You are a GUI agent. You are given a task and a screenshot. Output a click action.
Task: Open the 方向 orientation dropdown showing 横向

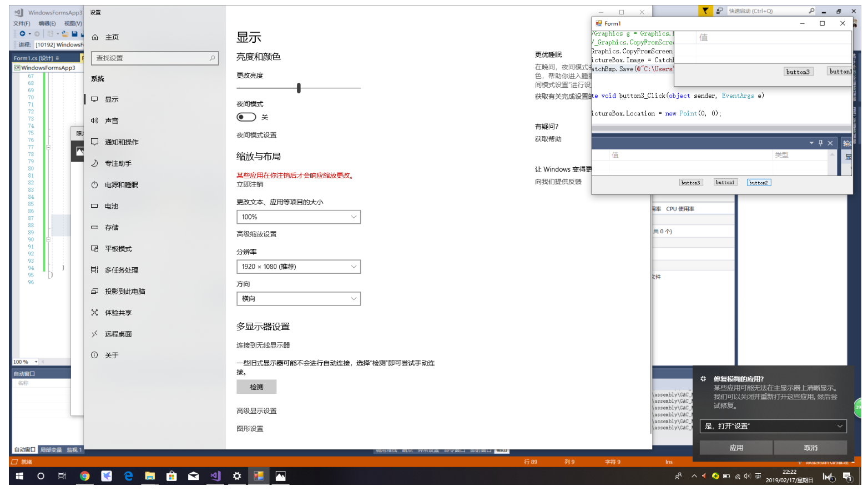(299, 298)
